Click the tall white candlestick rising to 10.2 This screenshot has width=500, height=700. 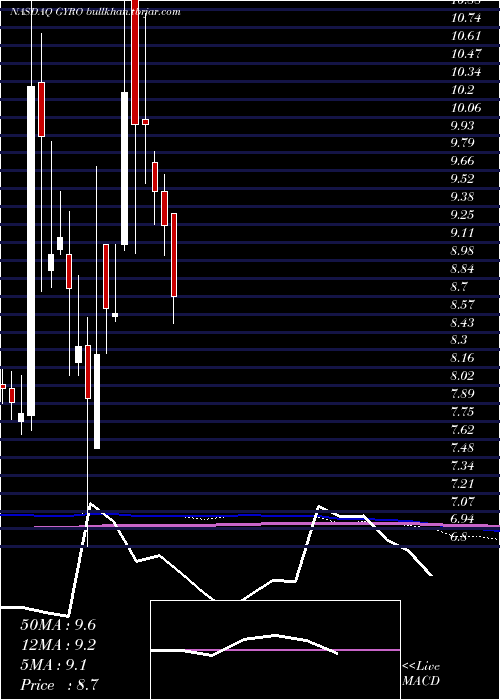[31, 251]
